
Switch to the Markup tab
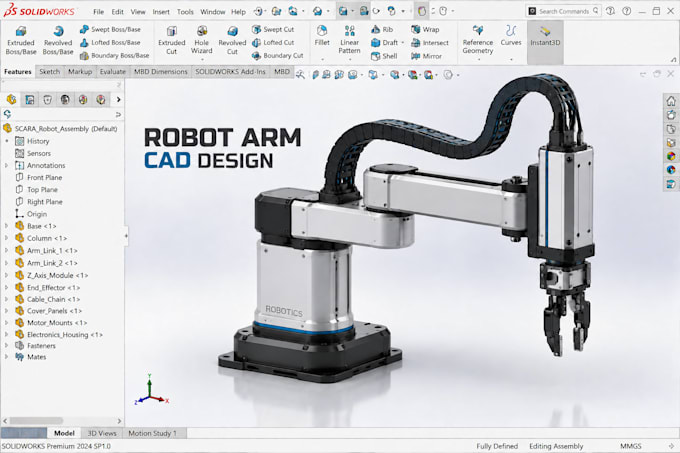coord(80,72)
